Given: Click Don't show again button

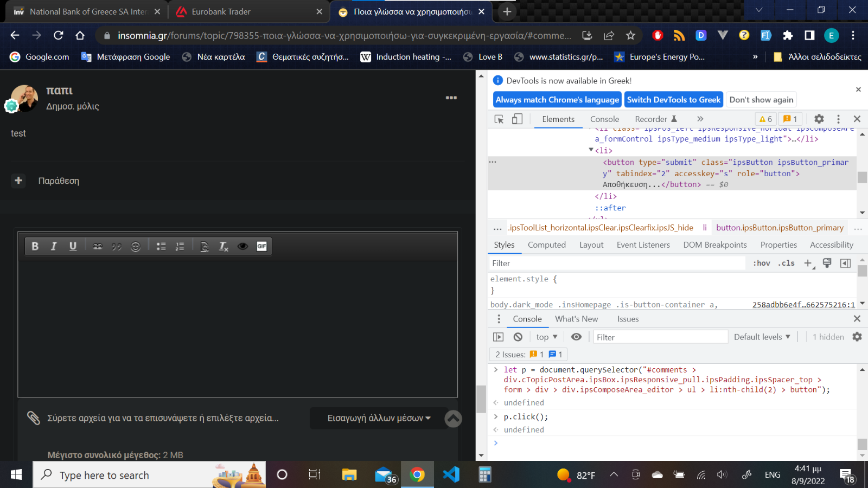Looking at the screenshot, I should (761, 100).
